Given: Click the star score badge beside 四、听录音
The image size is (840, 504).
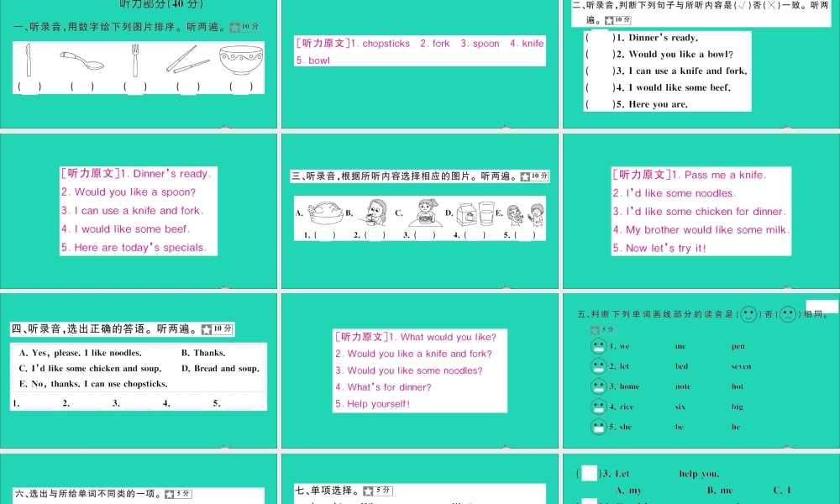Looking at the screenshot, I should click(217, 328).
